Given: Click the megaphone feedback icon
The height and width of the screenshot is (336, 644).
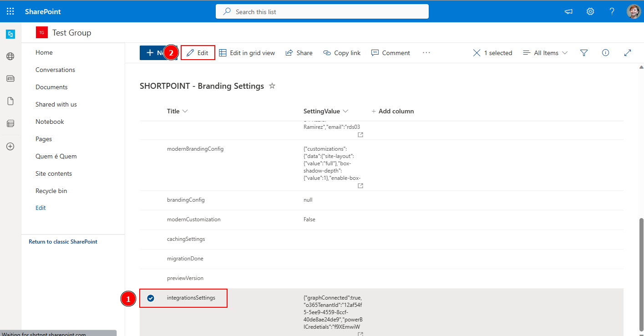Looking at the screenshot, I should (x=568, y=11).
